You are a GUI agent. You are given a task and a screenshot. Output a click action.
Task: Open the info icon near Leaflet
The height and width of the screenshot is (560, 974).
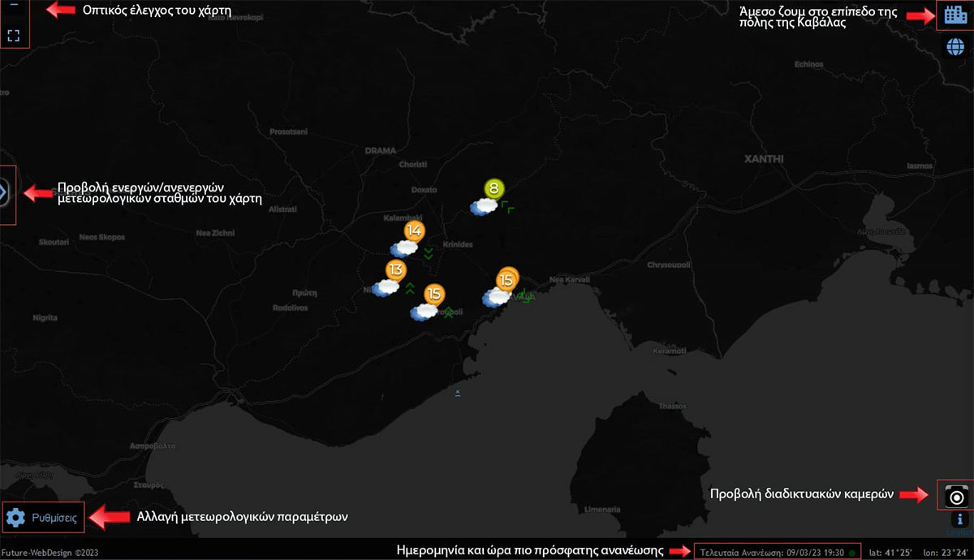959,519
